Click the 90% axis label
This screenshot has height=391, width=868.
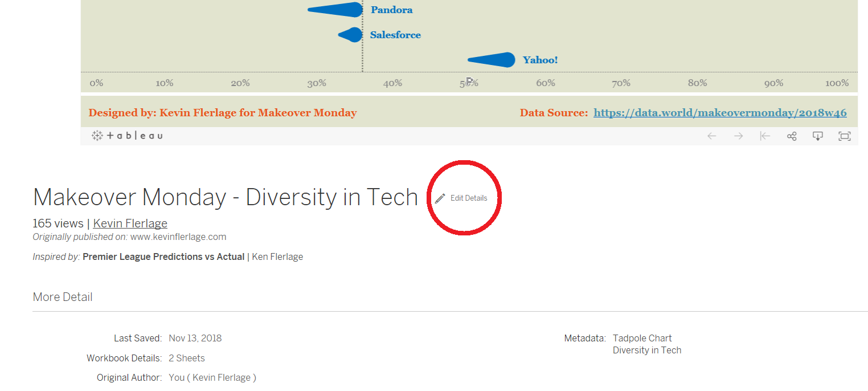(x=774, y=83)
